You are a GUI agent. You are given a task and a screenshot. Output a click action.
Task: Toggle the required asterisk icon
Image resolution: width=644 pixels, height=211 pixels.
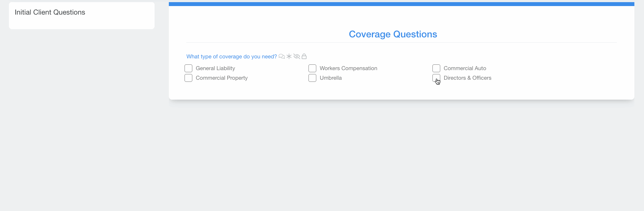[x=289, y=57]
